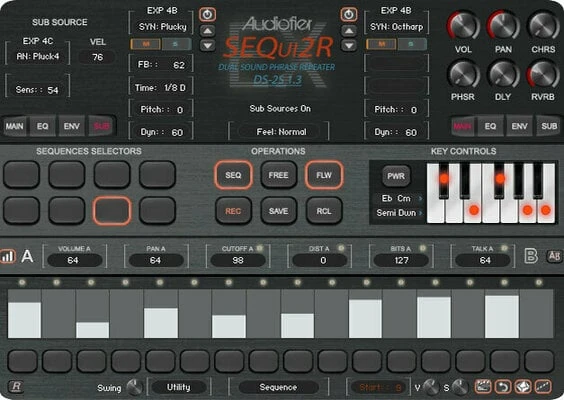This screenshot has width=564, height=400.
Task: Click the dice randomize icon
Action: click(523, 387)
